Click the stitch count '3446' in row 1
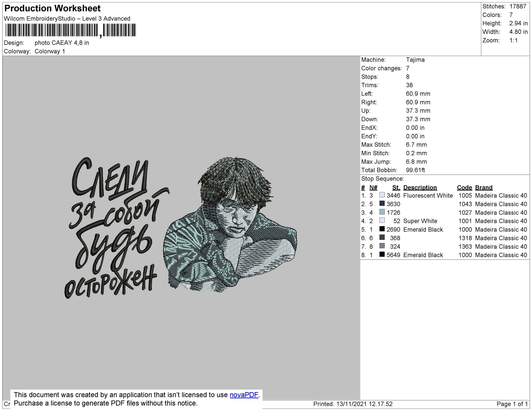This screenshot has height=411, width=532. tap(393, 196)
